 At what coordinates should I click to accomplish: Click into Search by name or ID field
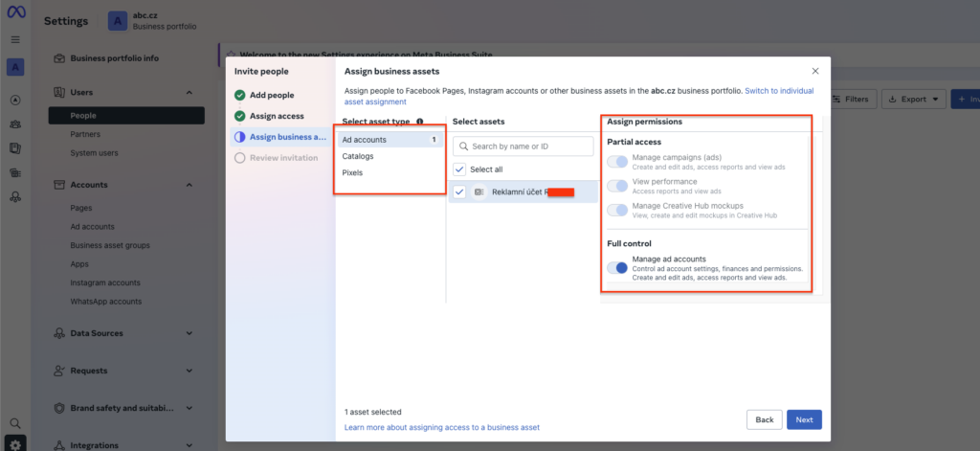523,147
